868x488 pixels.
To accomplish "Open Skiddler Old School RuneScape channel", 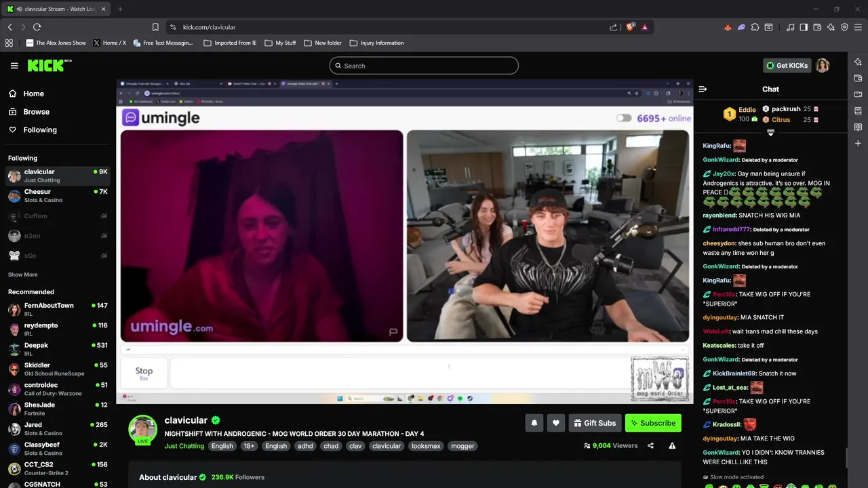I will [58, 369].
